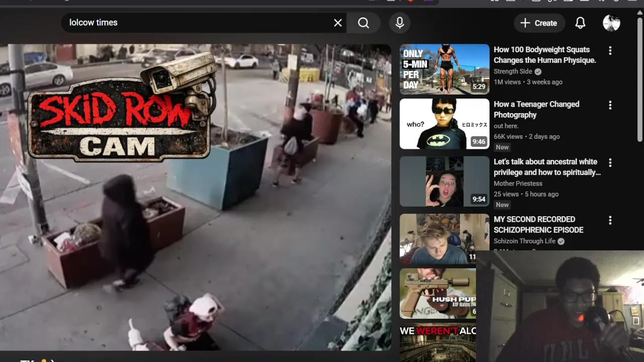644x362 pixels.
Task: Open options for Schizophrenic Episode video
Action: 610,220
